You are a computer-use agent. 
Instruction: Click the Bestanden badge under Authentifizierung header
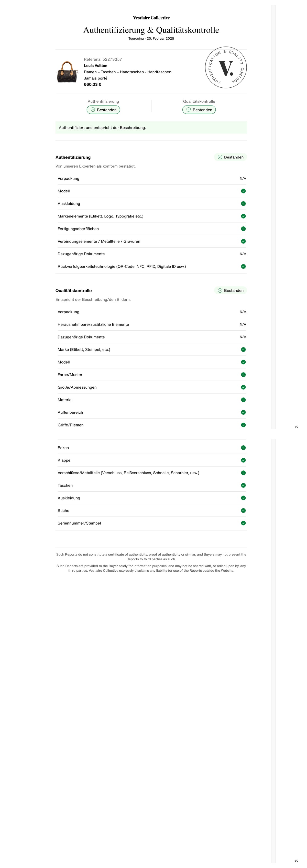click(x=103, y=110)
